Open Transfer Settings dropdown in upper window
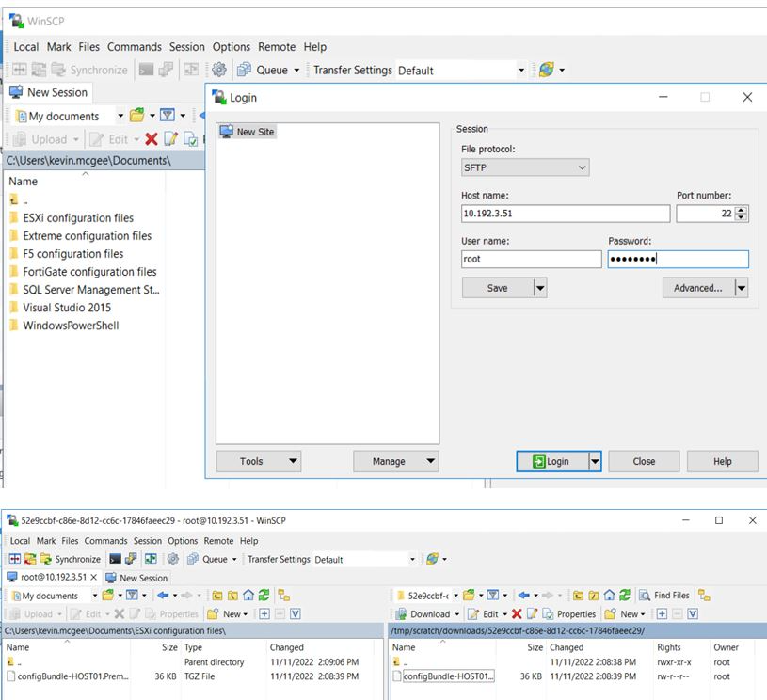The image size is (767, 700). point(521,70)
